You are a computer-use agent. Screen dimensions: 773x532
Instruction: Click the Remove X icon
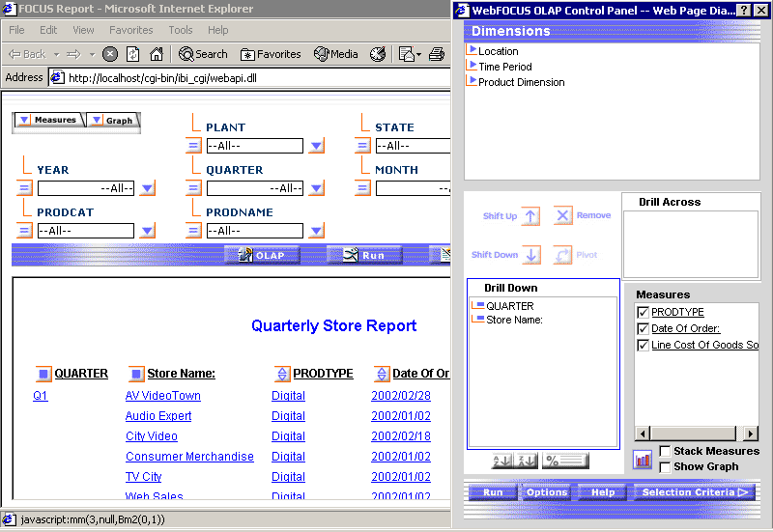(562, 215)
